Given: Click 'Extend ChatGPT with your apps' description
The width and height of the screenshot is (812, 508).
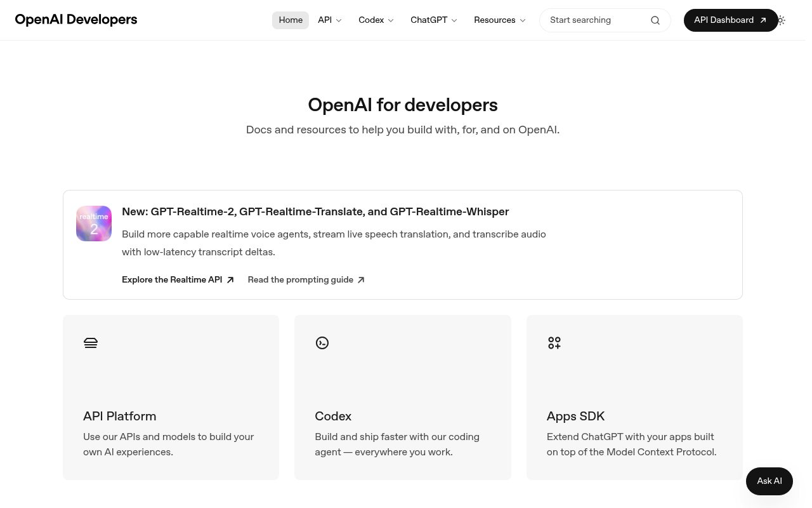Looking at the screenshot, I should point(631,444).
